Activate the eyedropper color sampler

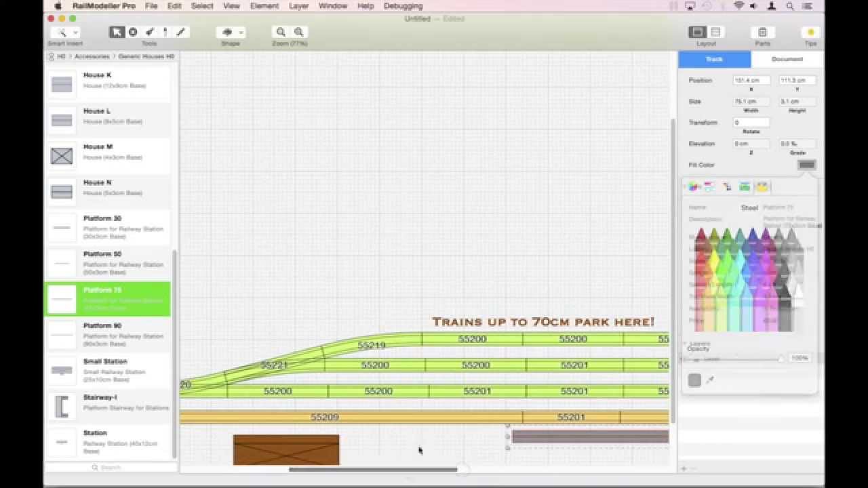(710, 380)
